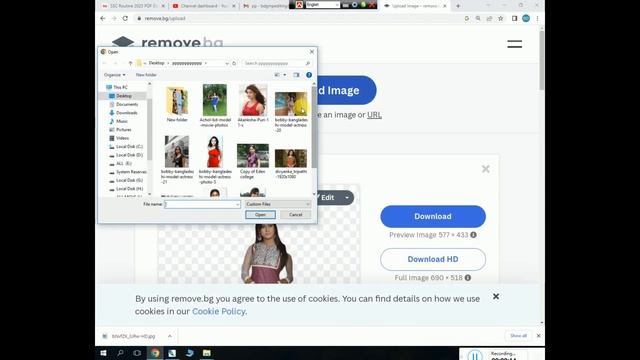Select the Akanksha Puri image file
The width and height of the screenshot is (640, 360).
253,106
